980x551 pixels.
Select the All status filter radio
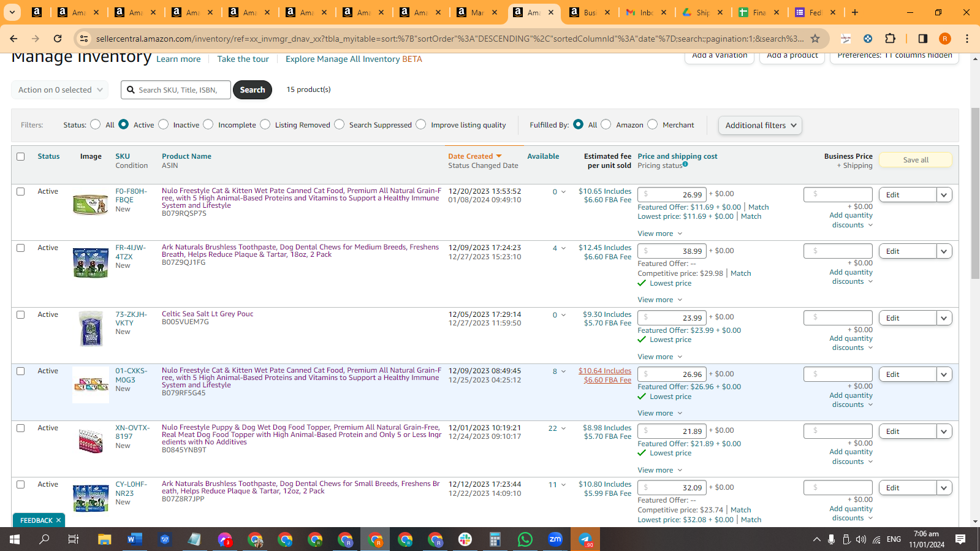coord(95,124)
